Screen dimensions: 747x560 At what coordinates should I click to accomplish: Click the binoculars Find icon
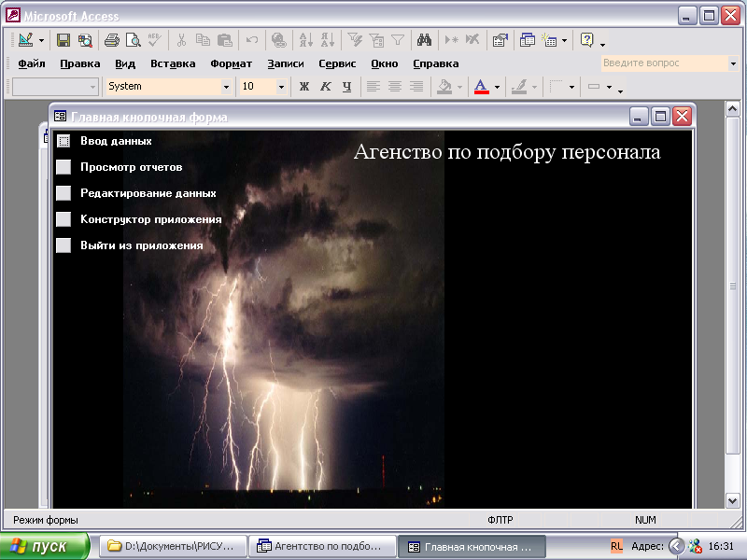(x=424, y=40)
